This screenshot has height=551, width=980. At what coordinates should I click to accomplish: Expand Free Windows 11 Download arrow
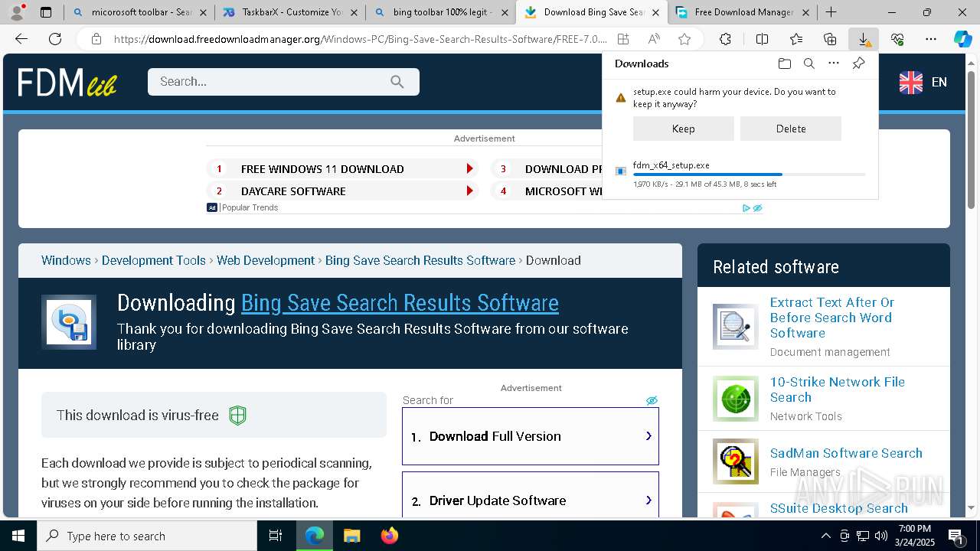click(469, 169)
